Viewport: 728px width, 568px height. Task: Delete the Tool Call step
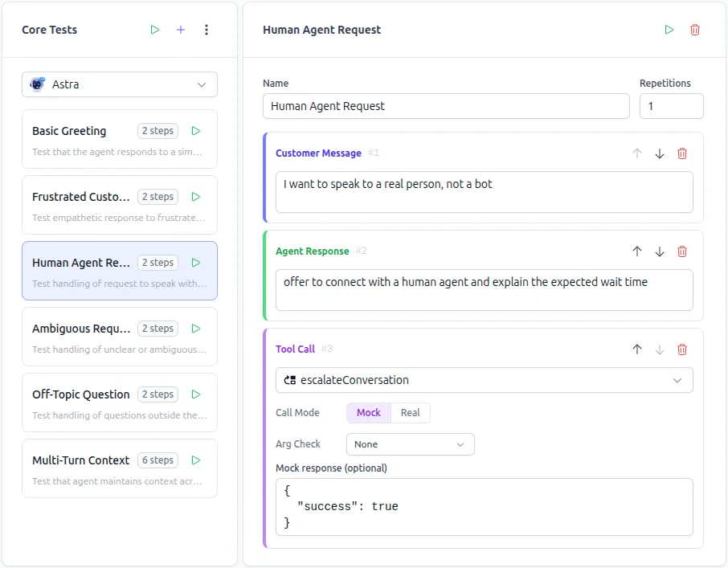click(x=681, y=349)
